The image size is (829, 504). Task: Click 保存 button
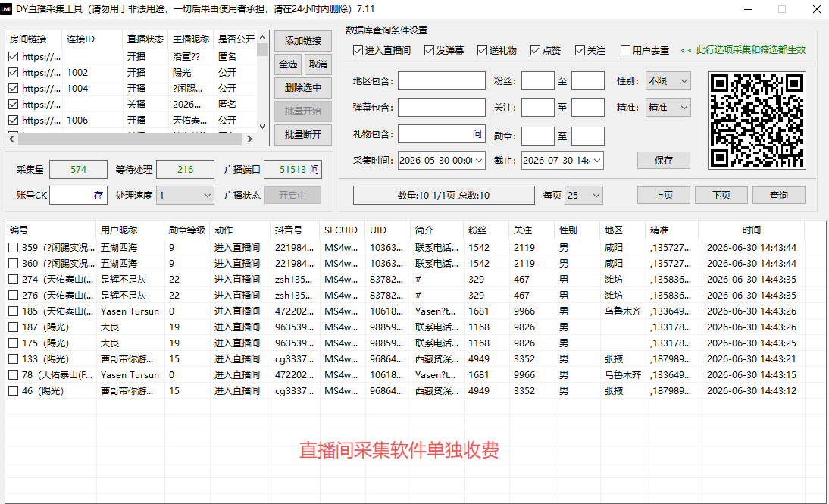pyautogui.click(x=664, y=160)
